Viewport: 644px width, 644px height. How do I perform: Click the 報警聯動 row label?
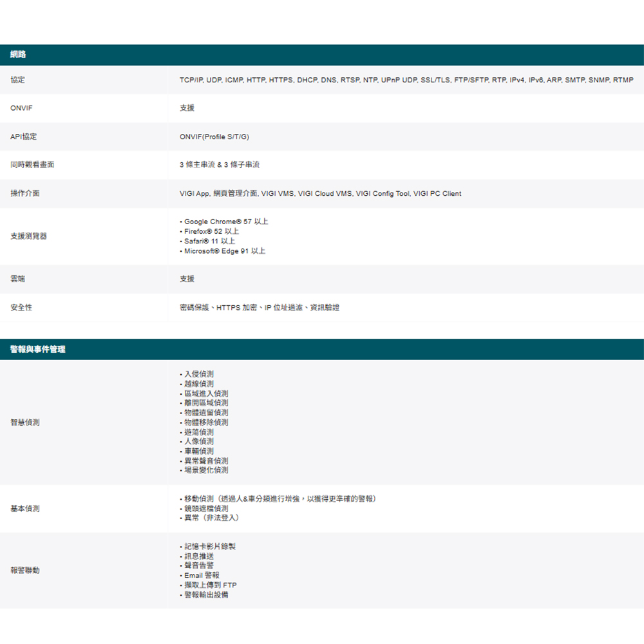(x=25, y=571)
